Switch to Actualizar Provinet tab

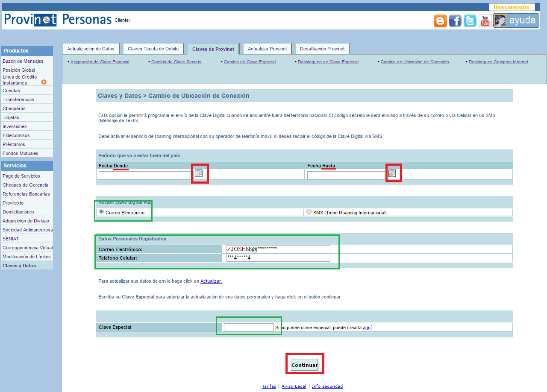[268, 49]
